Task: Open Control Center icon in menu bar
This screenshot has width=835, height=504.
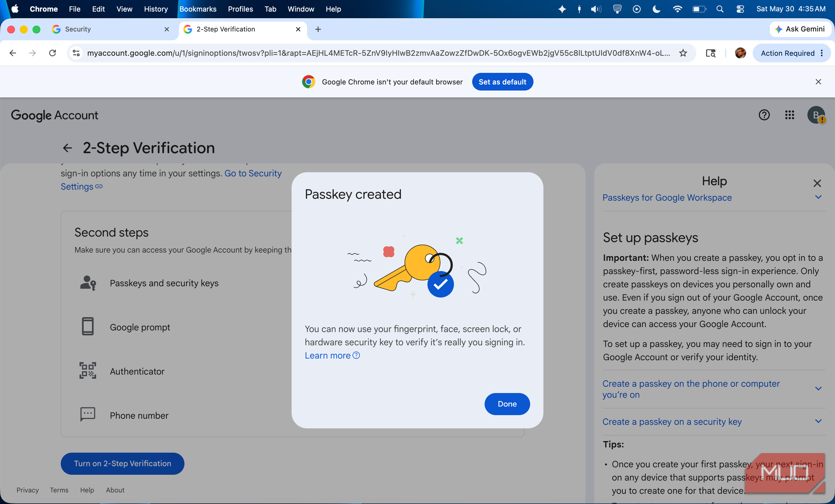Action: click(740, 9)
